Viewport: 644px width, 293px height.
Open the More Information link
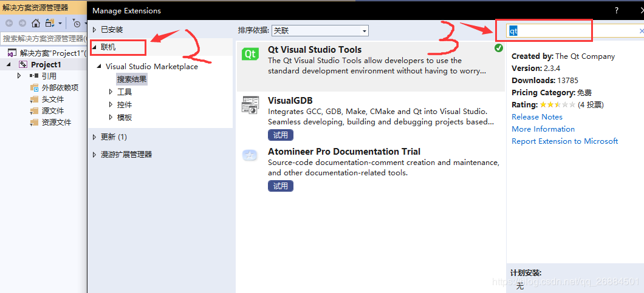pos(543,129)
